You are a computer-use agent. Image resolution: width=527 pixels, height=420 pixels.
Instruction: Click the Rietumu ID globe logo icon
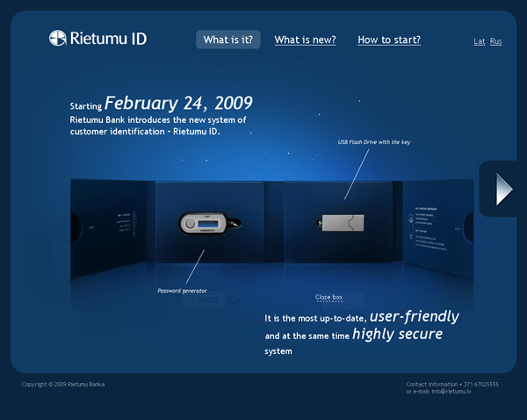pos(57,38)
